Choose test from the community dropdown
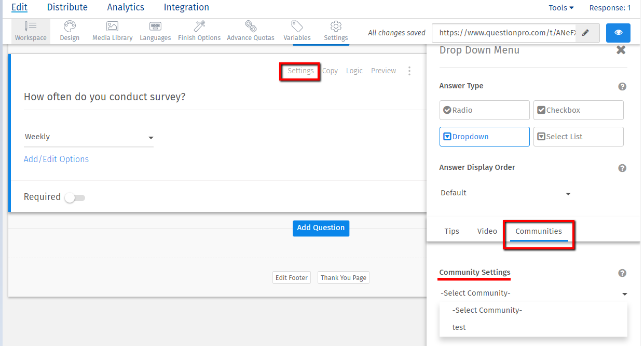644x346 pixels. (x=459, y=327)
